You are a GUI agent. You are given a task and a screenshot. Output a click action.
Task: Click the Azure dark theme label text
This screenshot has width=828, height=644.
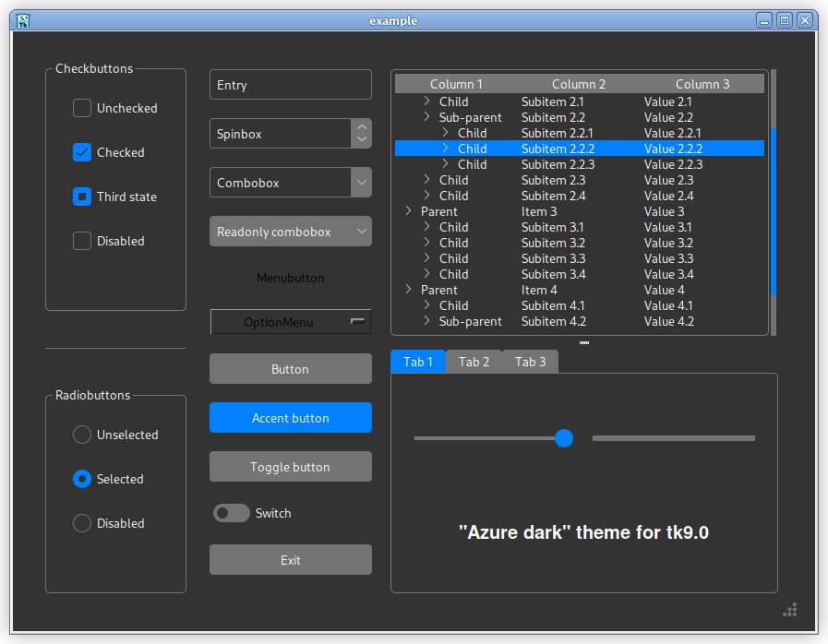(583, 532)
